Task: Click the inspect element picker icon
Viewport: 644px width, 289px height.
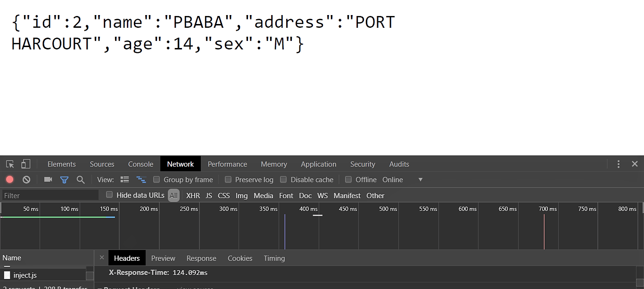Action: 10,164
